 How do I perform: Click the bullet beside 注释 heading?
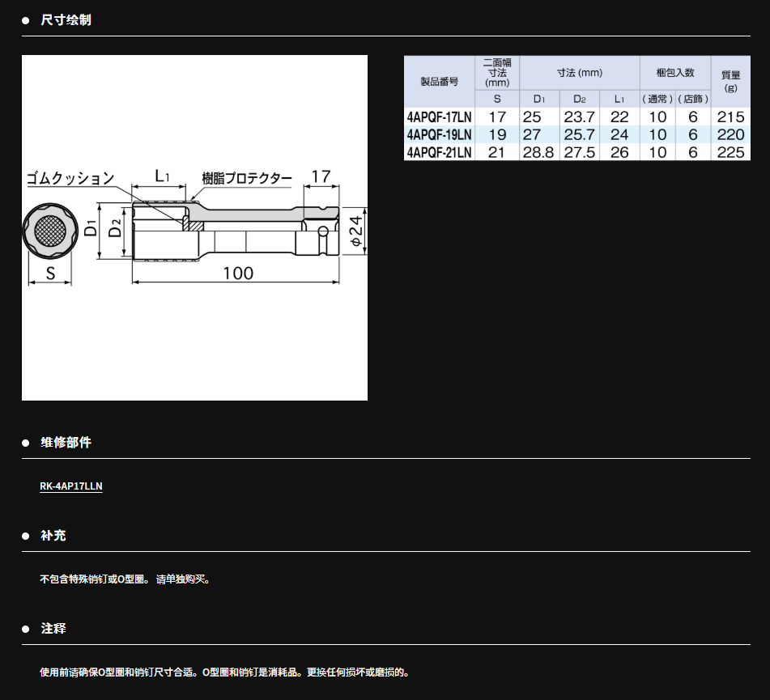pos(25,629)
